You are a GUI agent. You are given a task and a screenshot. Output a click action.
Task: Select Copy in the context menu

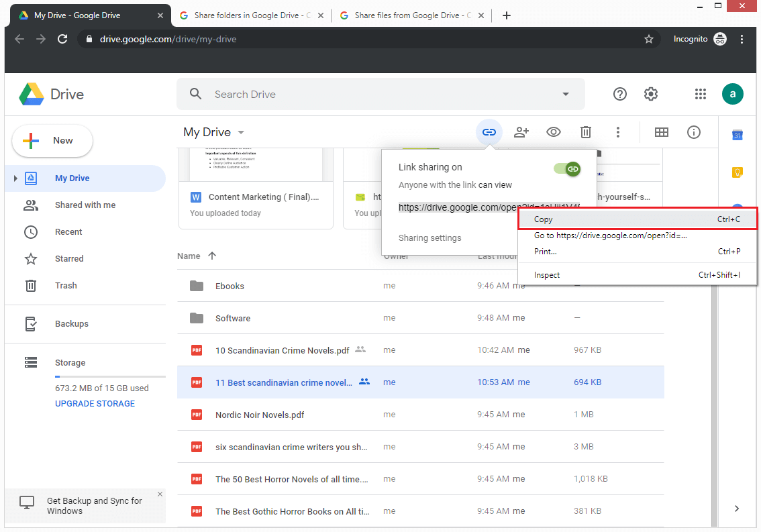(638, 219)
